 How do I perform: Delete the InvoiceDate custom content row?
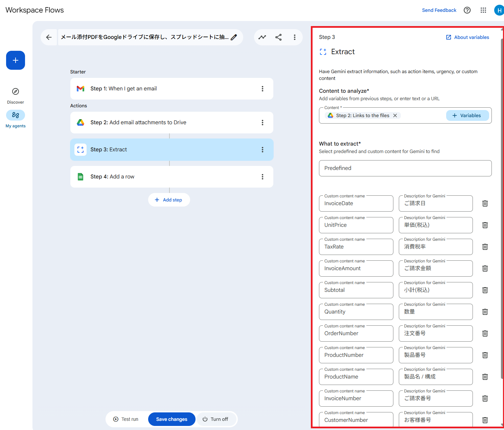pos(485,203)
